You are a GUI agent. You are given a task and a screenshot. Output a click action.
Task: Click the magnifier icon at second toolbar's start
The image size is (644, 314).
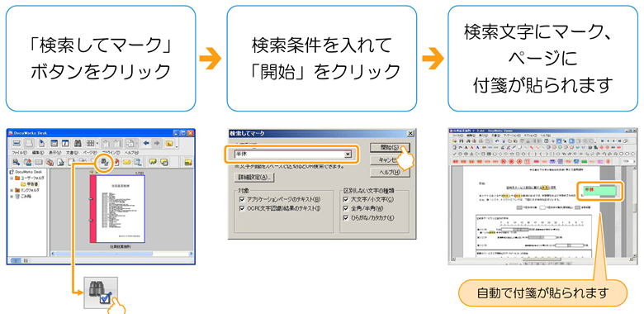16,162
